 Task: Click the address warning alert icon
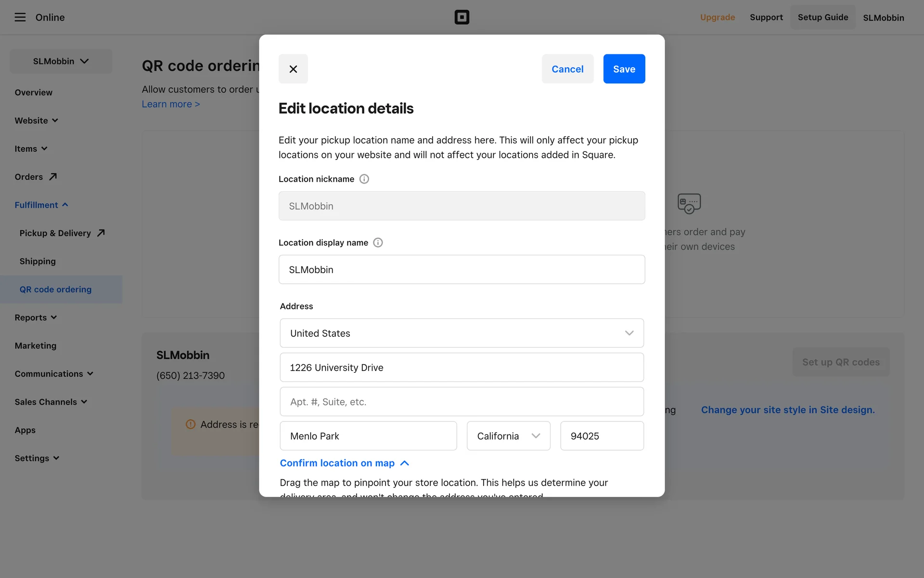pos(191,424)
